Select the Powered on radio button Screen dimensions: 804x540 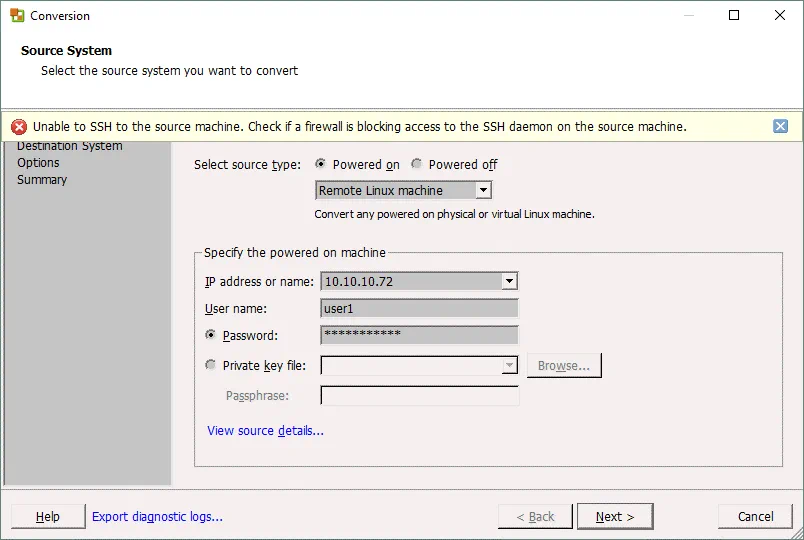click(x=321, y=164)
